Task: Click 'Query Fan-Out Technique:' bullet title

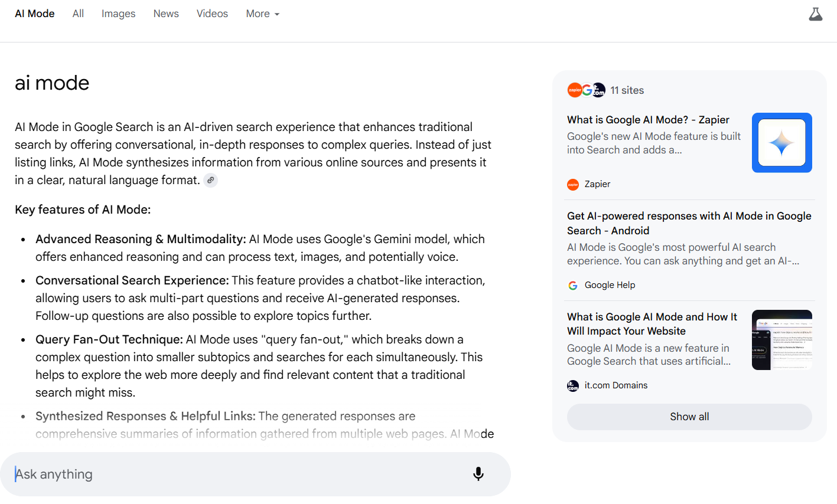Action: pyautogui.click(x=109, y=339)
